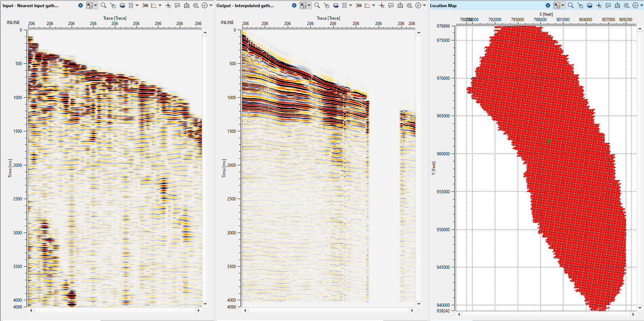Click table header icon in Output panel
Screen dimensions: 644x321
pos(359,5)
